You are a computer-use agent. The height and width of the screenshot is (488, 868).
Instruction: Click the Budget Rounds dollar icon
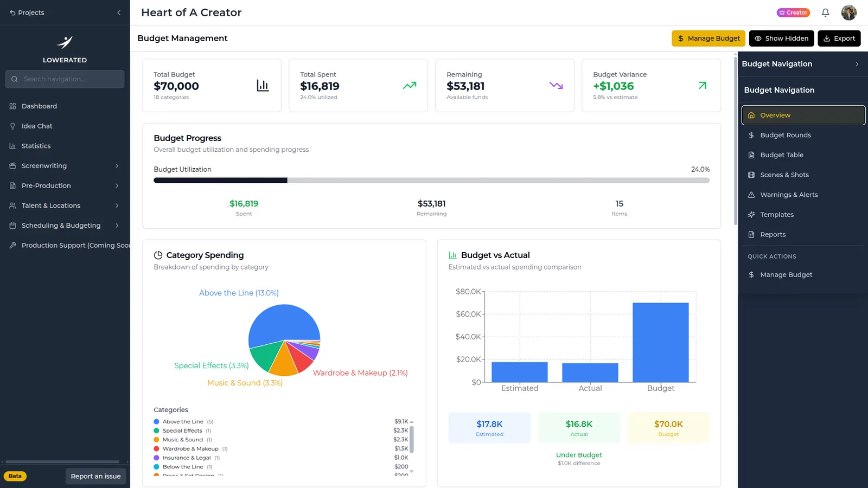(751, 135)
